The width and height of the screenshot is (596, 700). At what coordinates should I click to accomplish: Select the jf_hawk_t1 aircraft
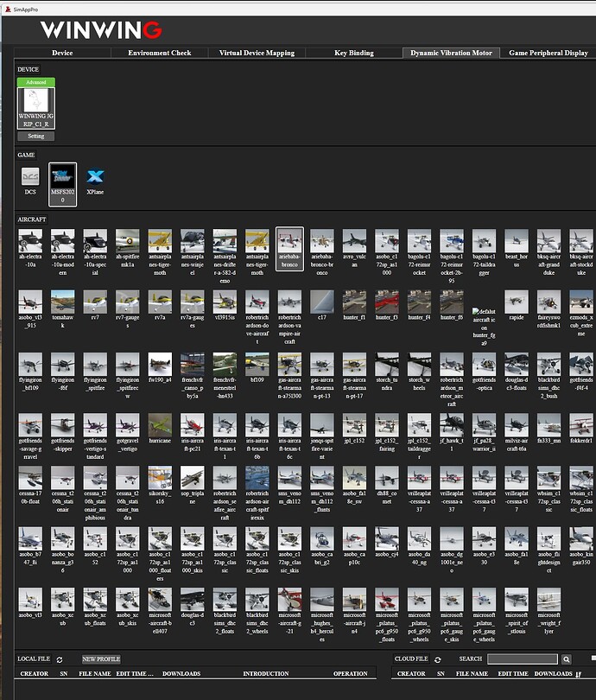click(452, 425)
